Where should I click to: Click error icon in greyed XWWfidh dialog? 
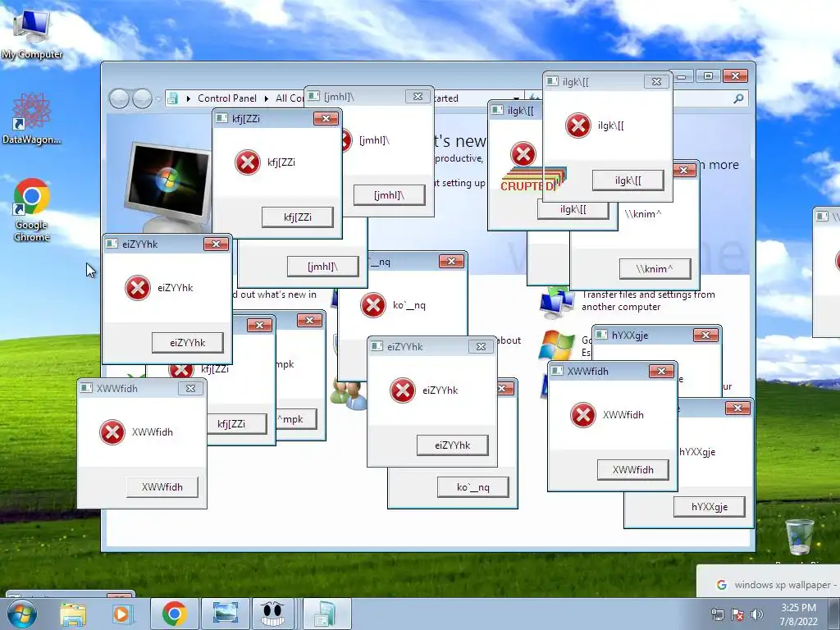[x=112, y=431]
